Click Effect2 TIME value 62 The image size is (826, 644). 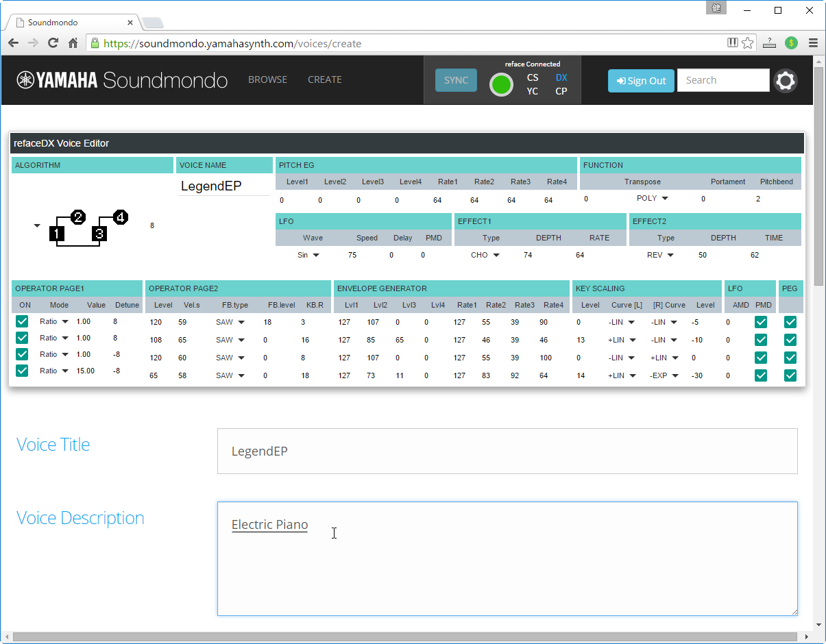[755, 255]
